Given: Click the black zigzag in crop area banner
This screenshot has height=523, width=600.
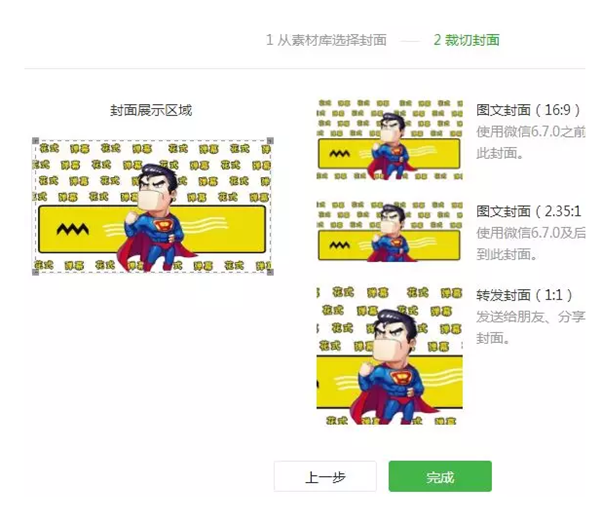Looking at the screenshot, I should pyautogui.click(x=73, y=229).
